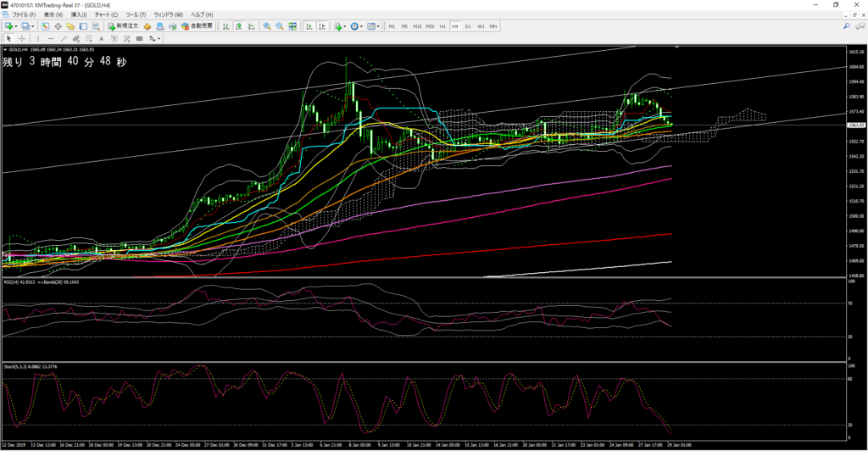
Task: Select the cursor arrow tool
Action: click(x=8, y=38)
